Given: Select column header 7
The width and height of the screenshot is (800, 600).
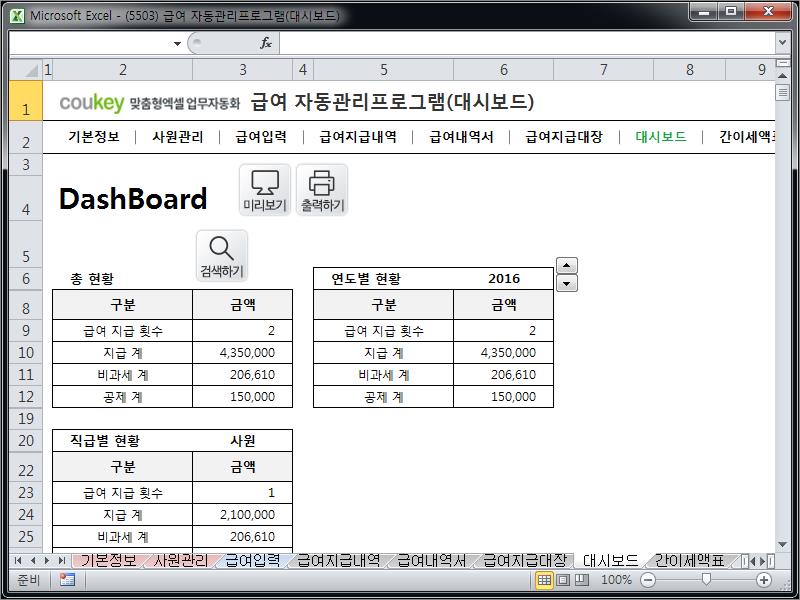Looking at the screenshot, I should click(604, 70).
